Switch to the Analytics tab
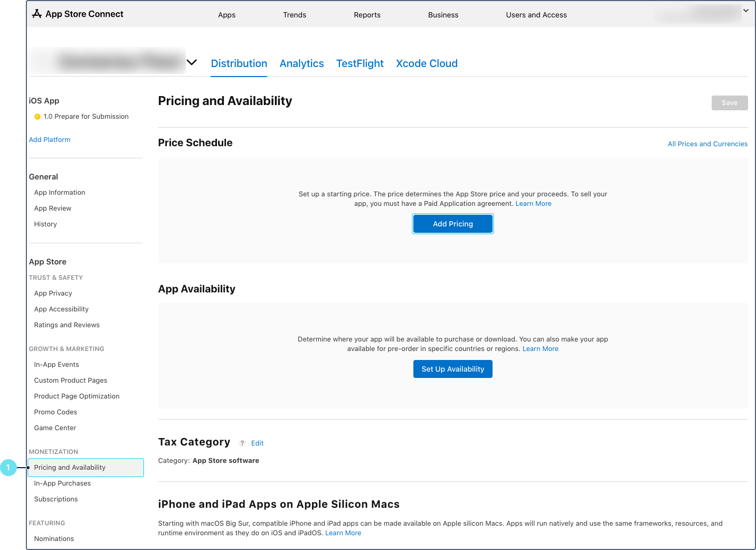Screen dimensions: 756x550 pos(302,63)
